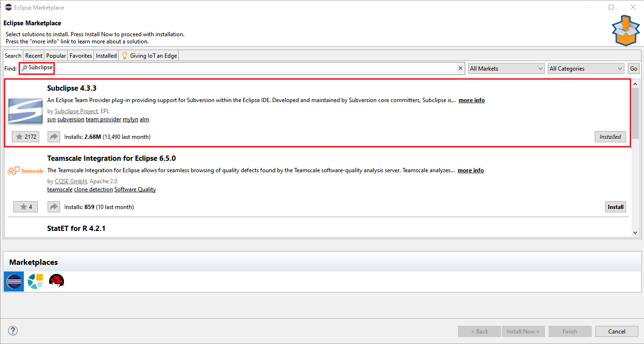Install the Teamscale Integration plug-in
This screenshot has height=344, width=644.
[x=615, y=207]
